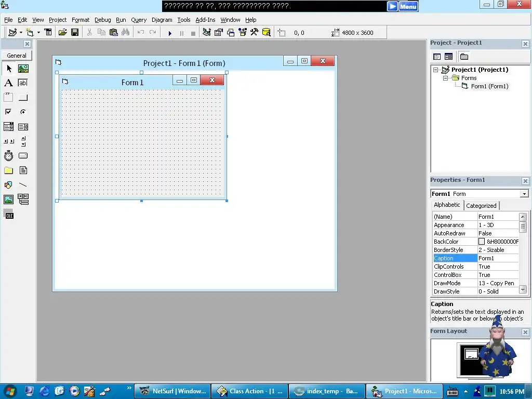Open the Project menu
The width and height of the screenshot is (532, 399).
click(x=58, y=20)
